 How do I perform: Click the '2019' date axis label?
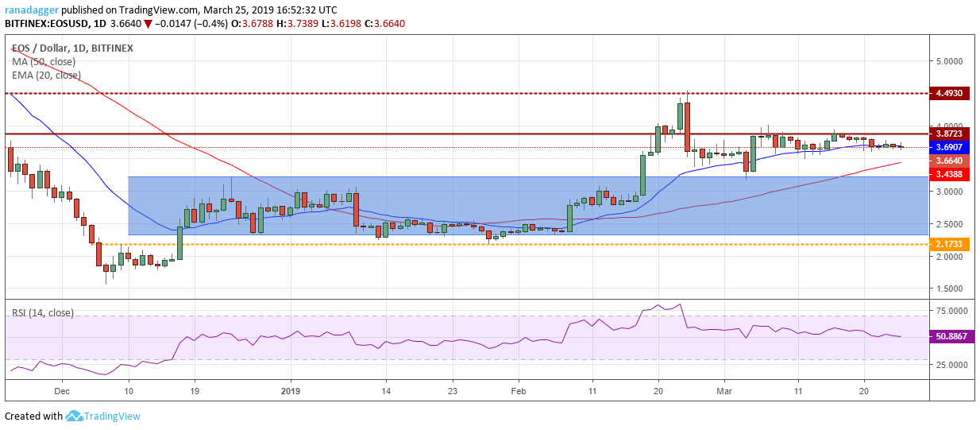tap(291, 391)
